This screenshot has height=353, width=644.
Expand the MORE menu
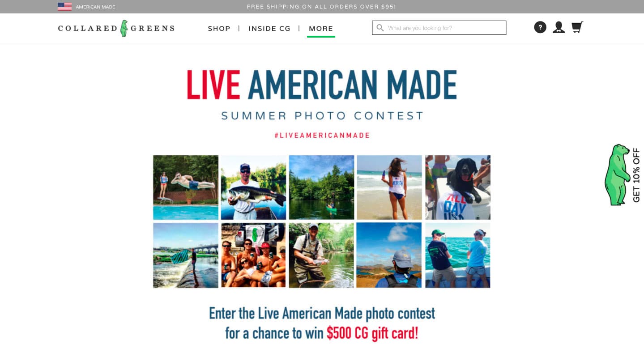(x=321, y=29)
